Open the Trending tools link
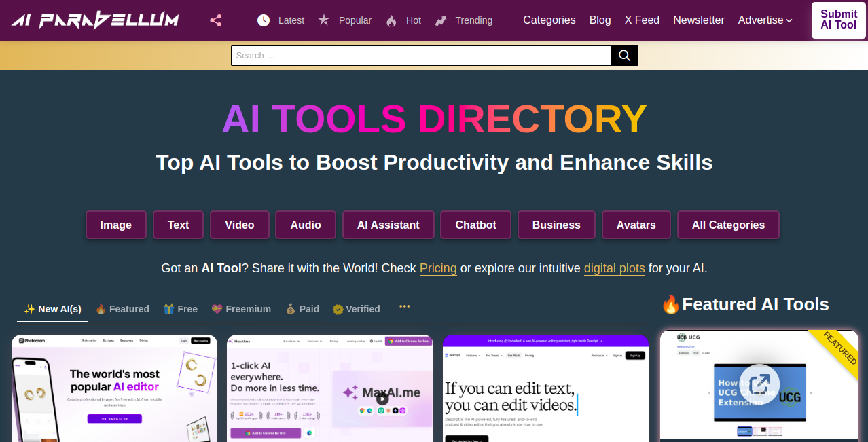Image resolution: width=868 pixels, height=442 pixels. (474, 20)
